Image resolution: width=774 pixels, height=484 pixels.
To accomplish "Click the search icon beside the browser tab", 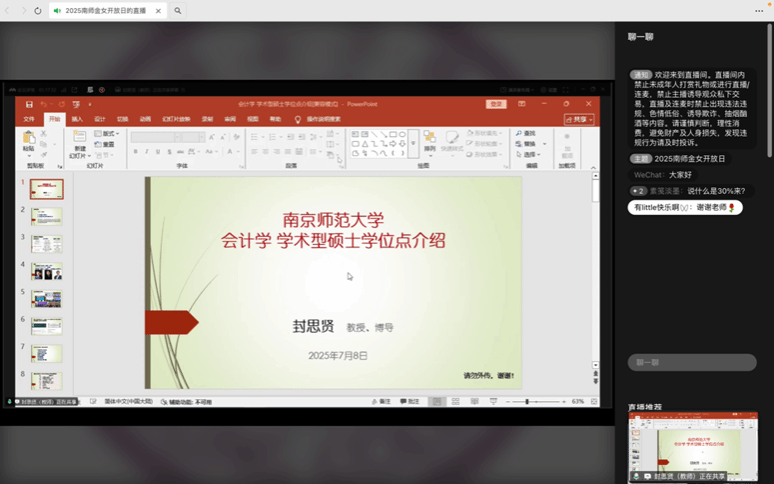I will tap(178, 10).
